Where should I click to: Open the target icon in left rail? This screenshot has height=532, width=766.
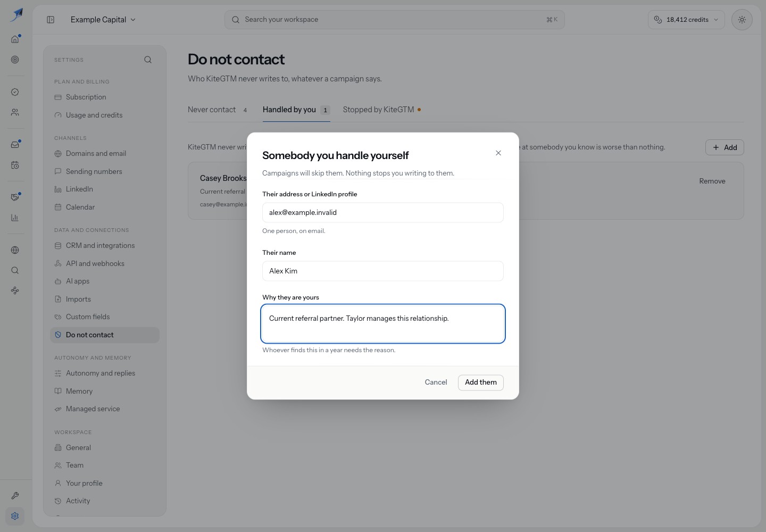pyautogui.click(x=15, y=60)
